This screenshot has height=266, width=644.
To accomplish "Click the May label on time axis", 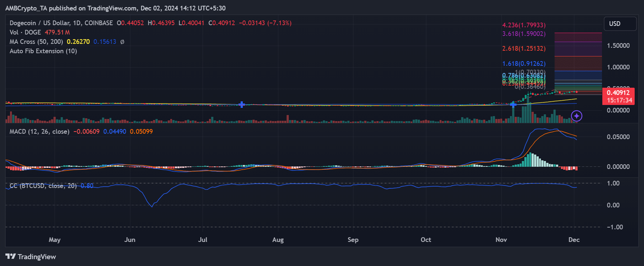I will tap(55, 240).
